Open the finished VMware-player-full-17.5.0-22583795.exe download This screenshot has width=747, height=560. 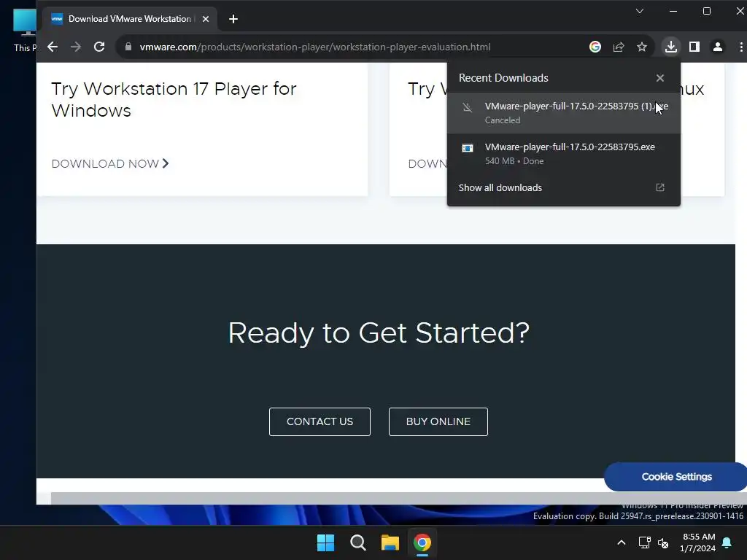[564, 153]
